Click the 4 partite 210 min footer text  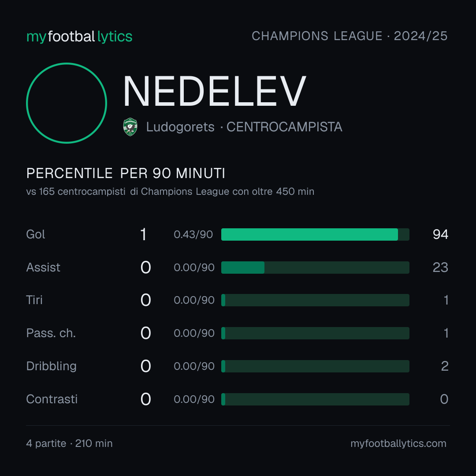70,443
